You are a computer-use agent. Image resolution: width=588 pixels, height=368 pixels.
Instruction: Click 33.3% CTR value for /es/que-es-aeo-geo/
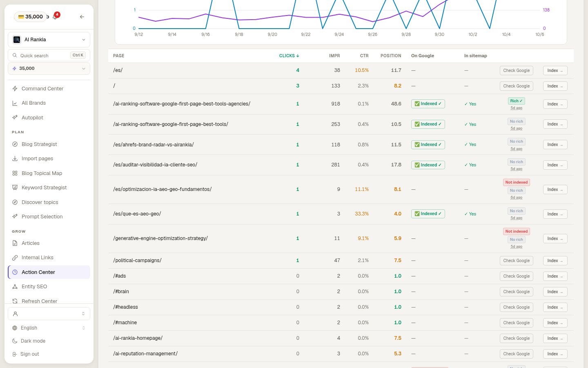pyautogui.click(x=362, y=214)
